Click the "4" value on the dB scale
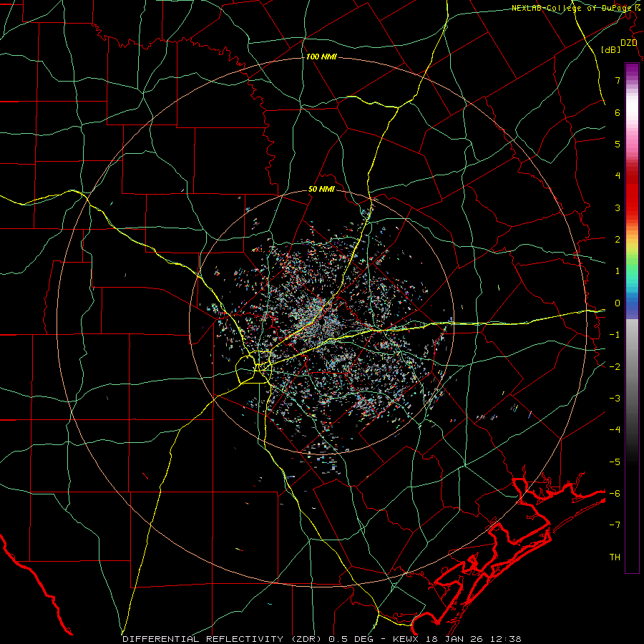 [618, 176]
